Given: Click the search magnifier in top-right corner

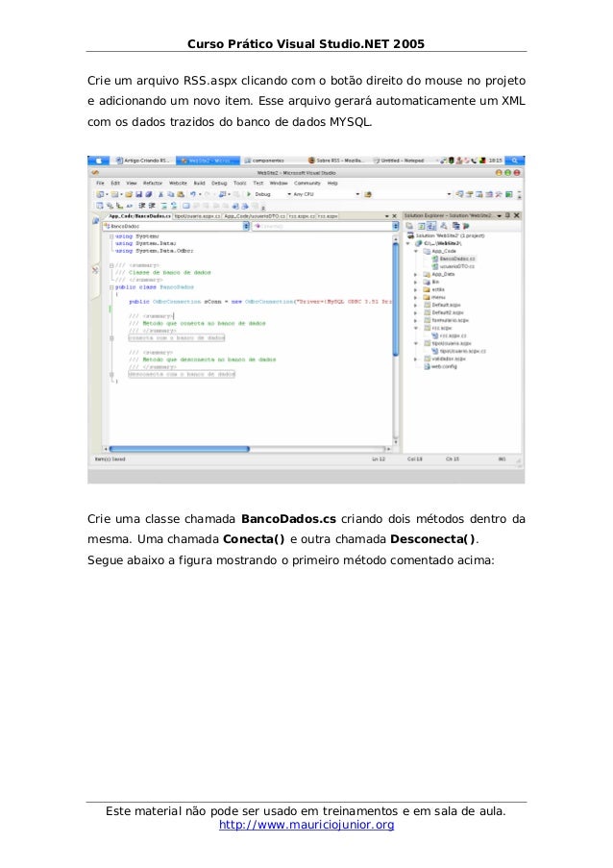Looking at the screenshot, I should coord(515,161).
